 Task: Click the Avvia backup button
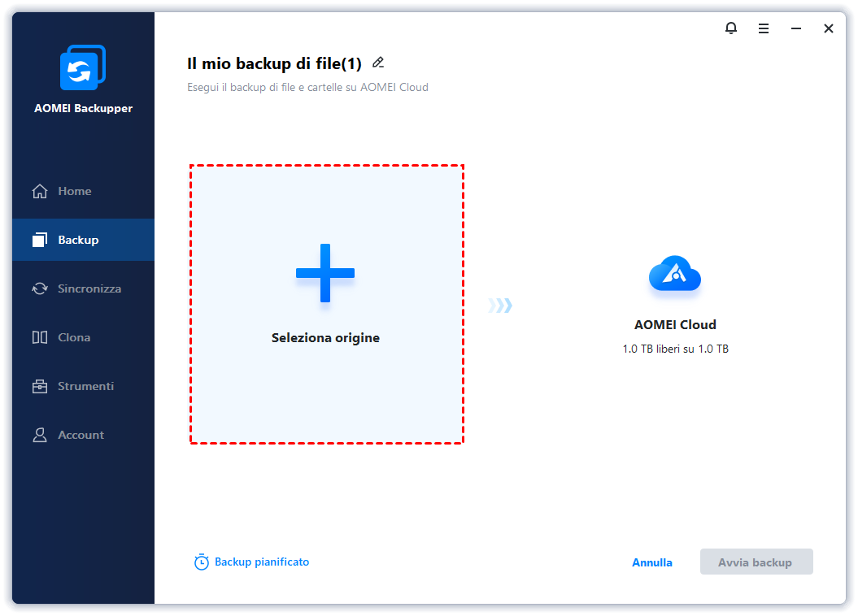(x=756, y=562)
